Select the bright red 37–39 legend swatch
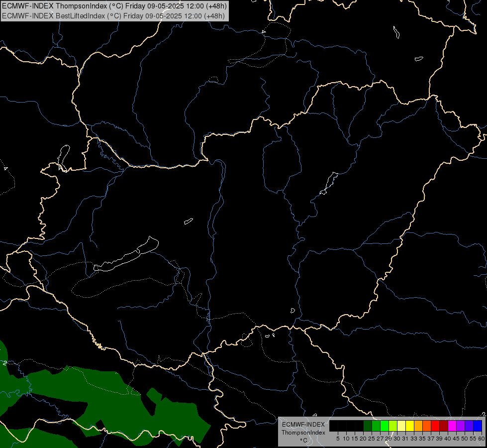The width and height of the screenshot is (487, 448). [x=435, y=426]
